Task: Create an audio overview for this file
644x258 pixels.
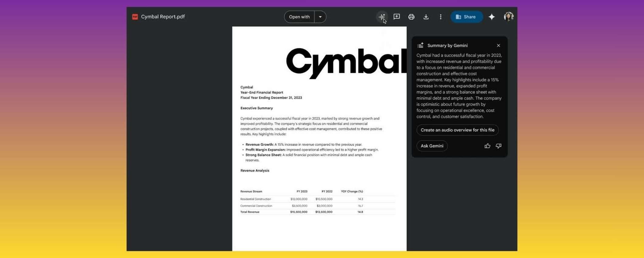Action: point(457,130)
